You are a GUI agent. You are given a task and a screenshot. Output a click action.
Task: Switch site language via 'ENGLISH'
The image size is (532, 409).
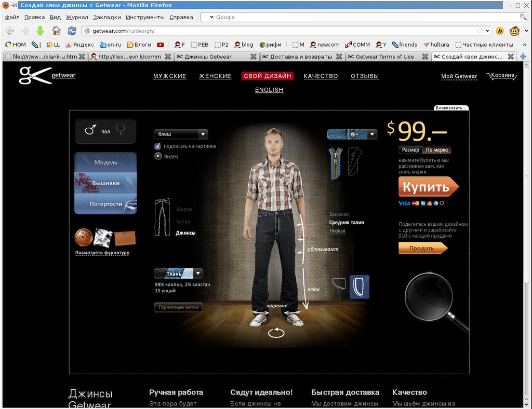click(269, 90)
